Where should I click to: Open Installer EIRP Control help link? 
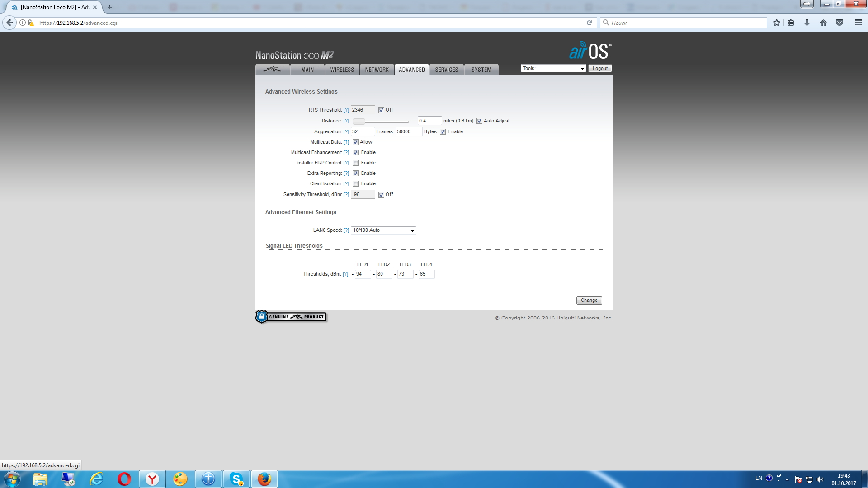click(x=346, y=163)
